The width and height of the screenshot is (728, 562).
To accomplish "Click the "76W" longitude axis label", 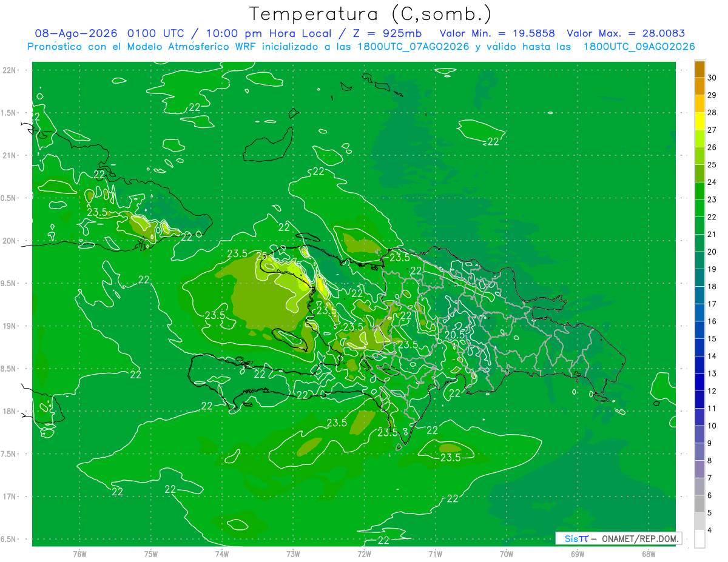I will pyautogui.click(x=79, y=554).
